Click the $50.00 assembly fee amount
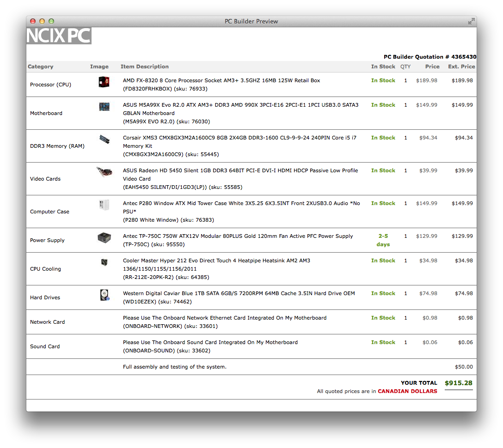 (464, 367)
